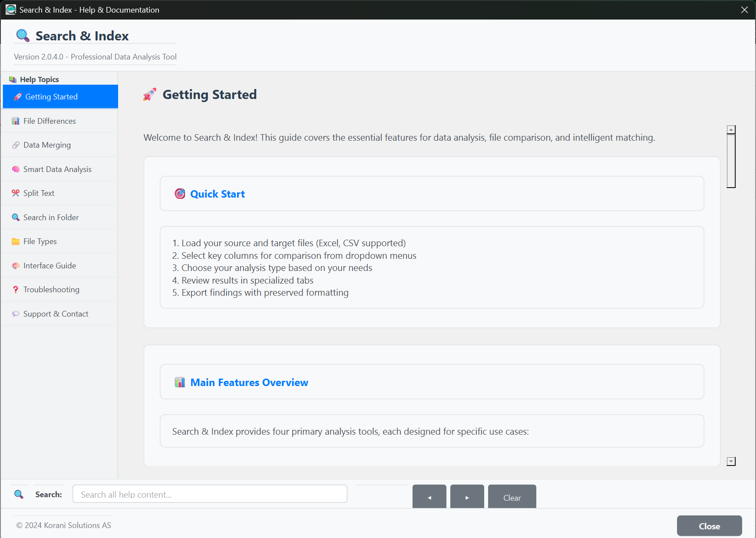Click the scrollbar down arrow in content pane
Viewport: 756px width, 538px height.
tap(731, 461)
